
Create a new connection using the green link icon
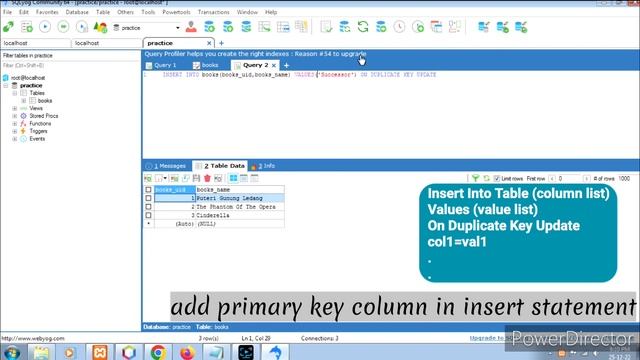[x=8, y=27]
